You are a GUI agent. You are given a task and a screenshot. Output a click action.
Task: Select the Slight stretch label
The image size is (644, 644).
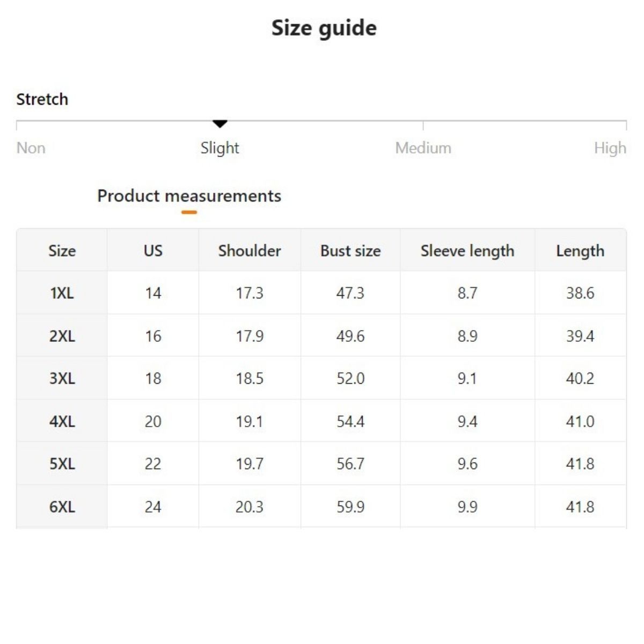[x=220, y=148]
